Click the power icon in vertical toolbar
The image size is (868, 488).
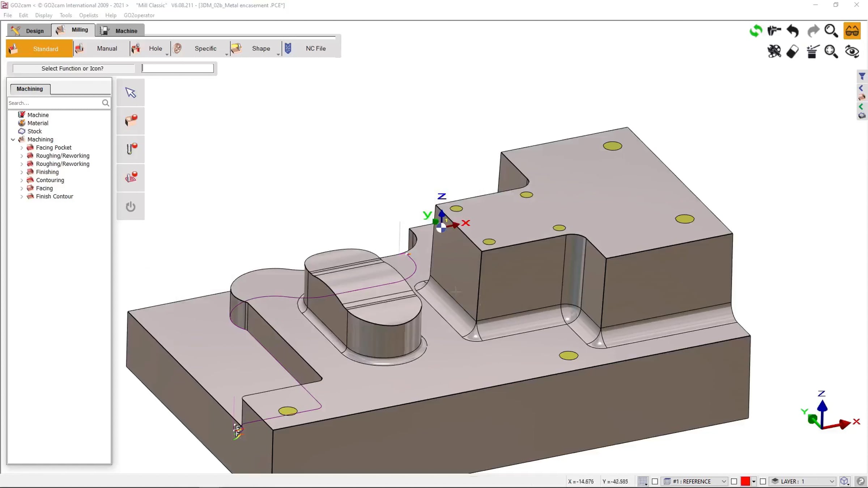click(x=131, y=206)
